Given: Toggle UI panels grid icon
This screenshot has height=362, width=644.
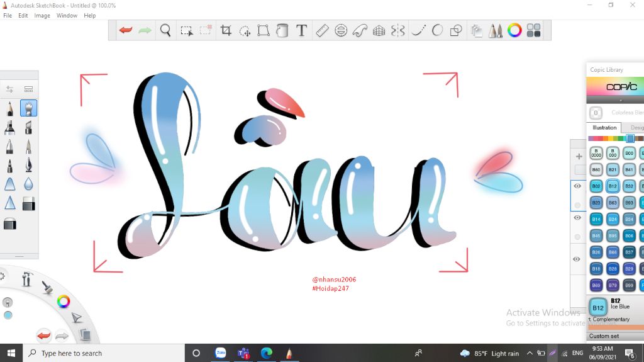Looking at the screenshot, I should click(533, 30).
